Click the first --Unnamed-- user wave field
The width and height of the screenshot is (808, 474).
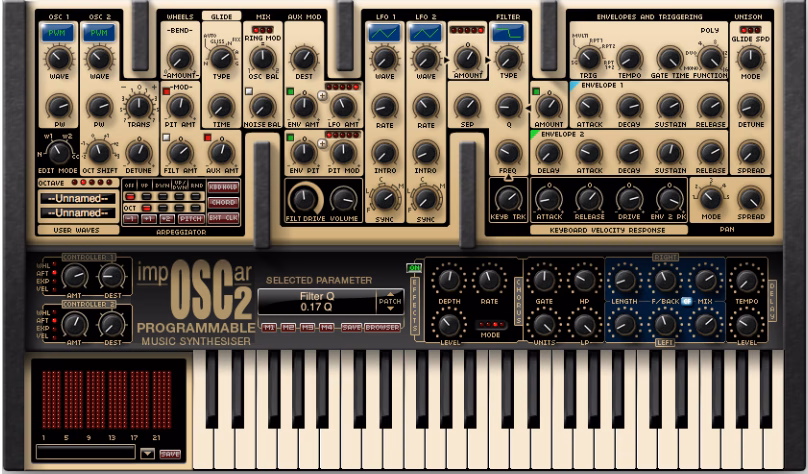(x=78, y=198)
